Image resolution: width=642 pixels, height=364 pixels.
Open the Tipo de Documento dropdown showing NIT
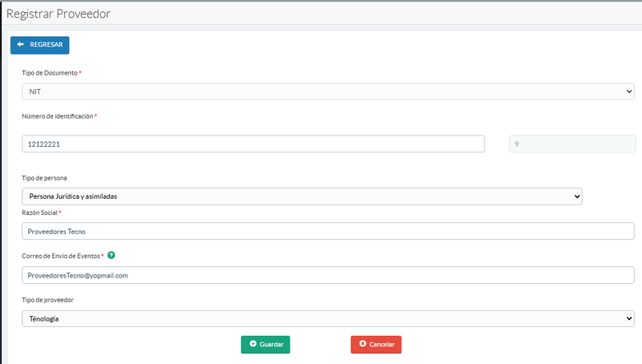tap(327, 91)
